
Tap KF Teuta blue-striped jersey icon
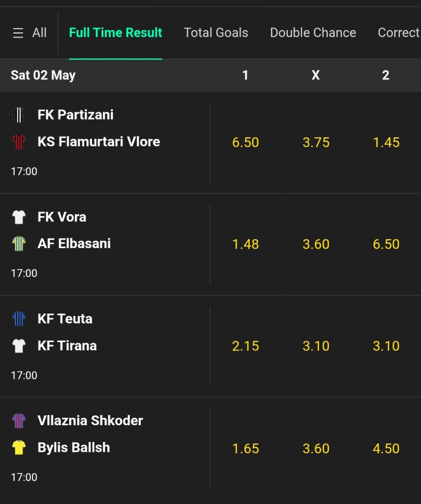19,319
